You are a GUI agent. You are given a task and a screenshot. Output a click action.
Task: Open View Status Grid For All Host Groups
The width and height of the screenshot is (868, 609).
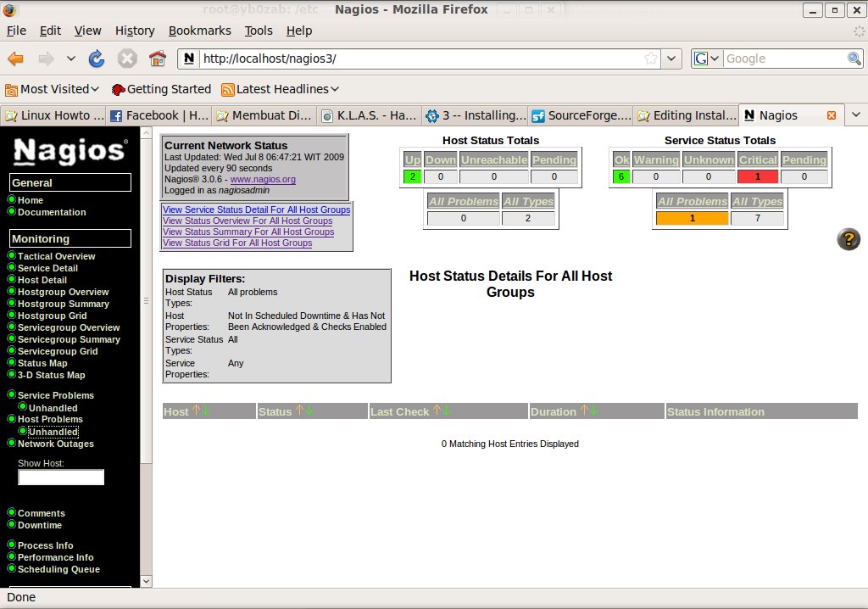pos(237,243)
